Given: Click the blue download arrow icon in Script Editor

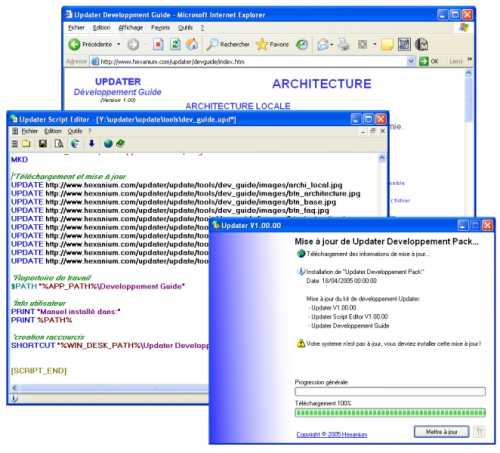Looking at the screenshot, I should 92,143.
